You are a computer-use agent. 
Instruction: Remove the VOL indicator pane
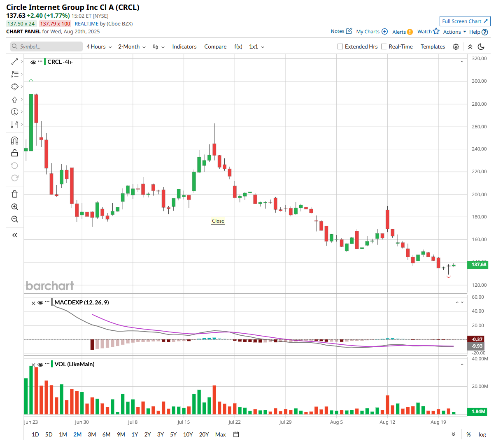tap(33, 364)
